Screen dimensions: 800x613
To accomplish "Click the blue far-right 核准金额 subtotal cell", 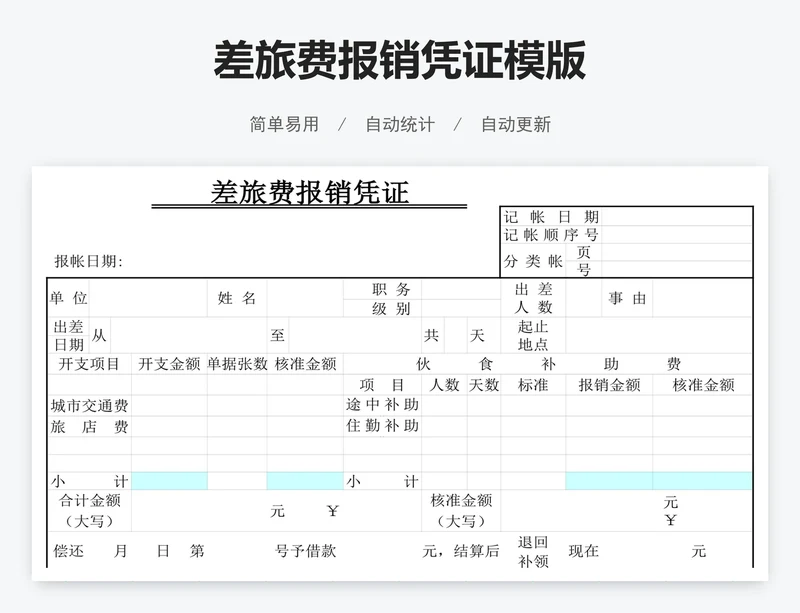I will click(703, 481).
